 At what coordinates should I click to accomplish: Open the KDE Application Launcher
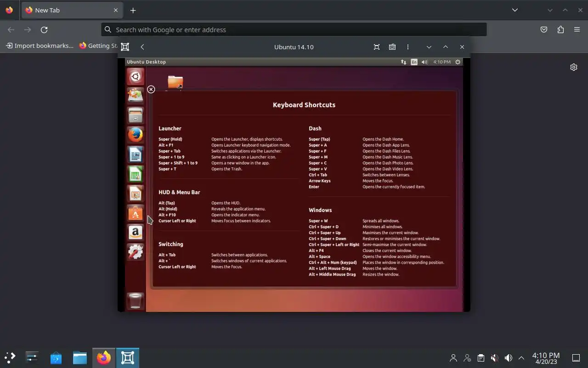pos(10,357)
